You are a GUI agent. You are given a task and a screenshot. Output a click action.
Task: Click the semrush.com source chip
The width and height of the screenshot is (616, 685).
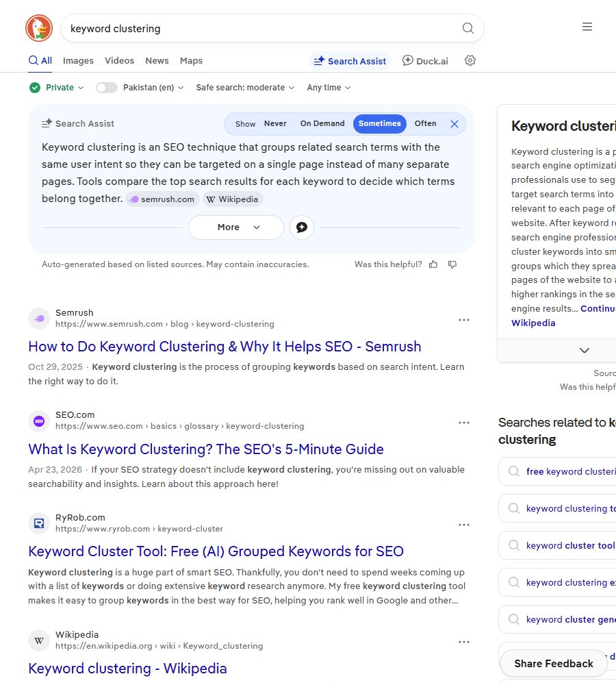pyautogui.click(x=162, y=199)
